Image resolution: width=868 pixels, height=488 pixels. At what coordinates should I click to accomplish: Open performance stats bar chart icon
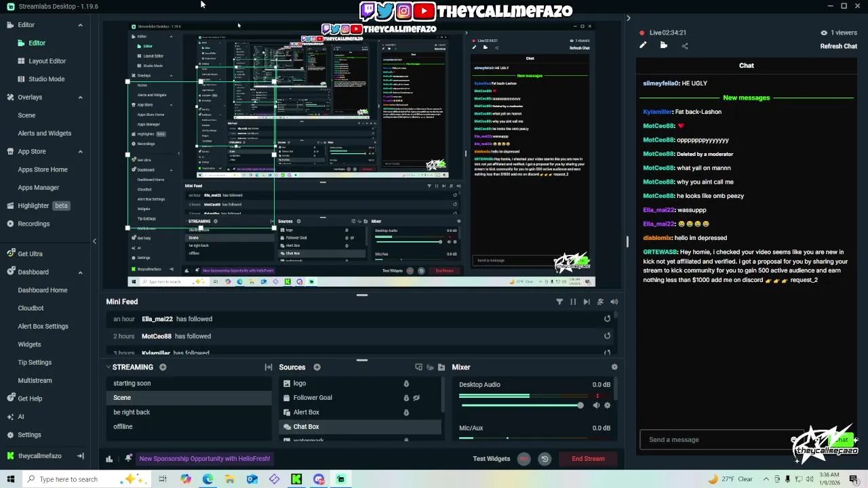[x=109, y=459]
